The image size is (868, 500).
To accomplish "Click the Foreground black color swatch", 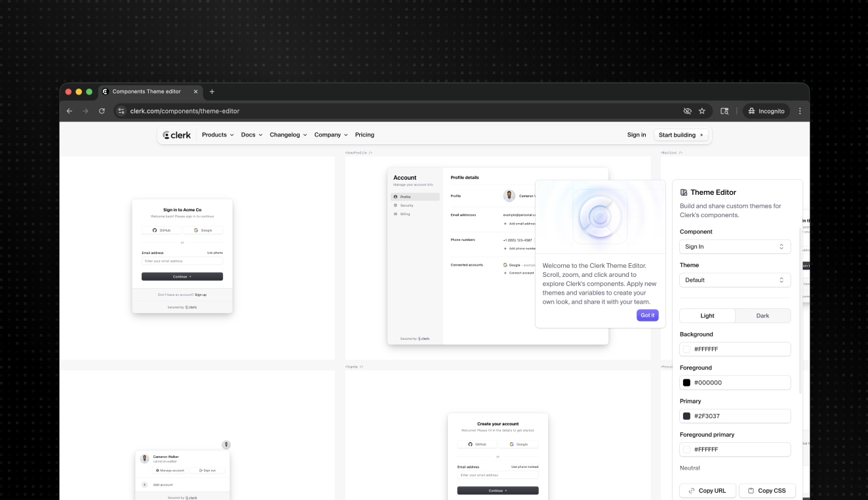I will (x=686, y=383).
